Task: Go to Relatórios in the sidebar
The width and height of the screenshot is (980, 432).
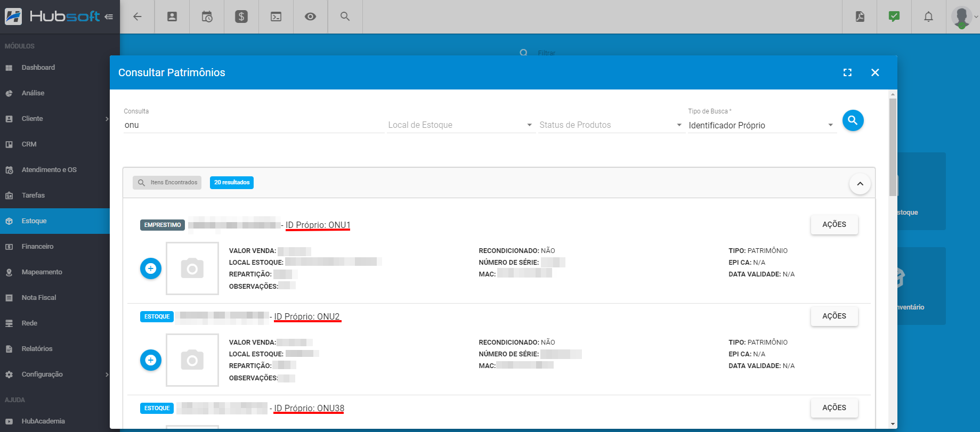Action: 37,349
